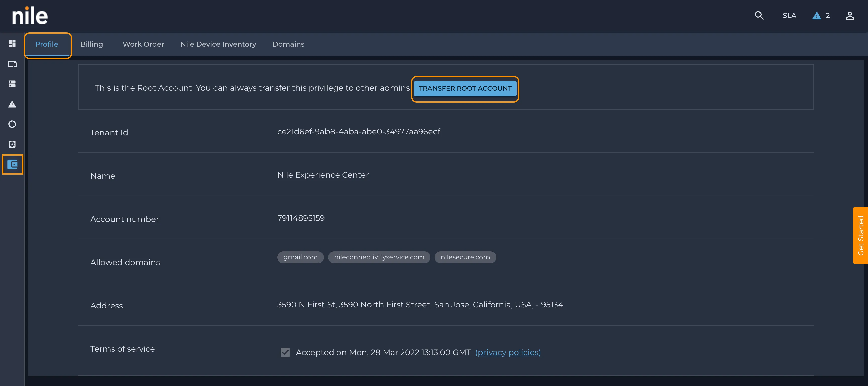
Task: Go to Nile Device Inventory tab
Action: coord(218,44)
